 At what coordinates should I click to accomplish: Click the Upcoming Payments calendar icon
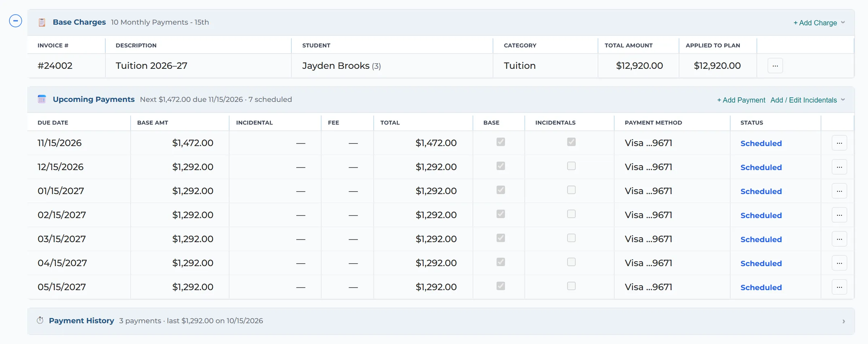[x=42, y=99]
